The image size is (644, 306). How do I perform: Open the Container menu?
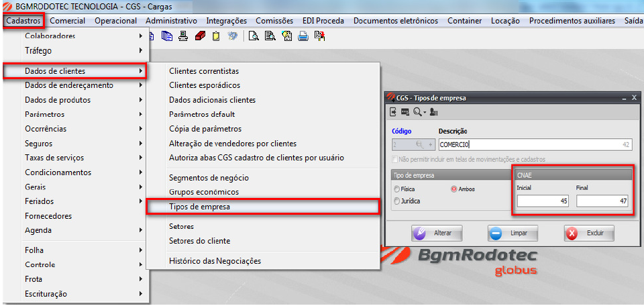[x=464, y=21]
